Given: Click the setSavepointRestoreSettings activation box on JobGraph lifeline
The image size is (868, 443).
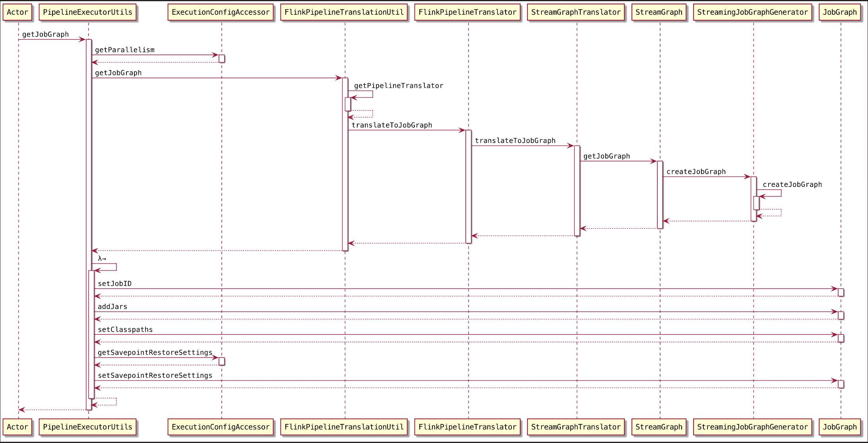Looking at the screenshot, I should 841,385.
